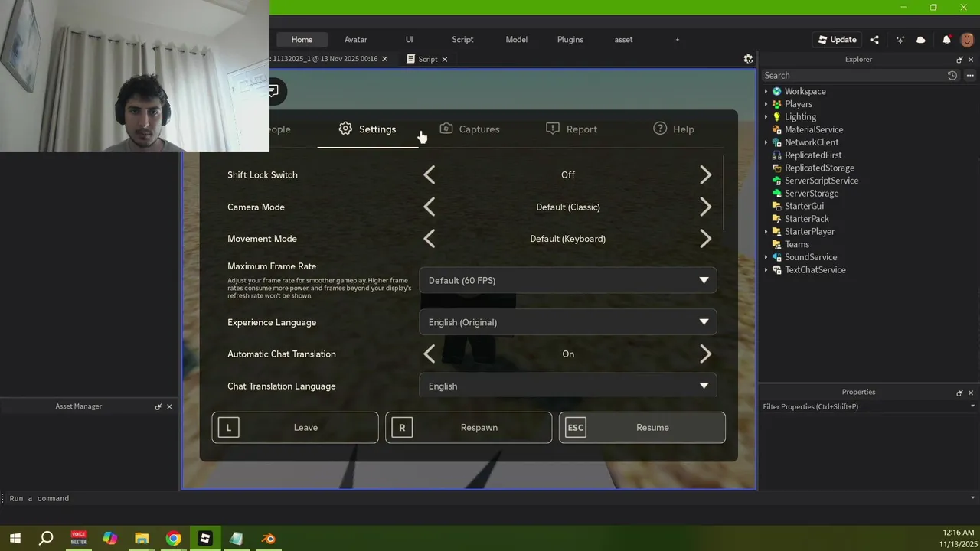This screenshot has width=980, height=551.
Task: Click the Respawn button
Action: point(469,428)
